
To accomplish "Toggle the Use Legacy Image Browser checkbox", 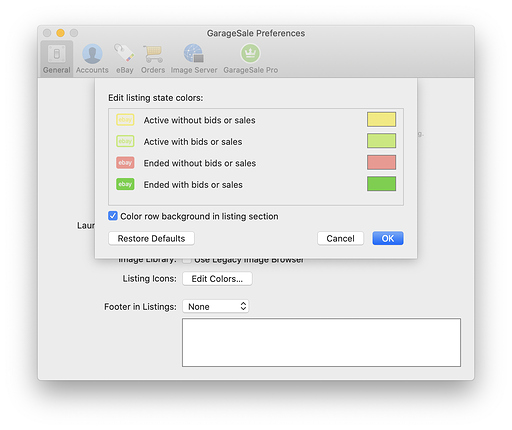I will click(187, 260).
